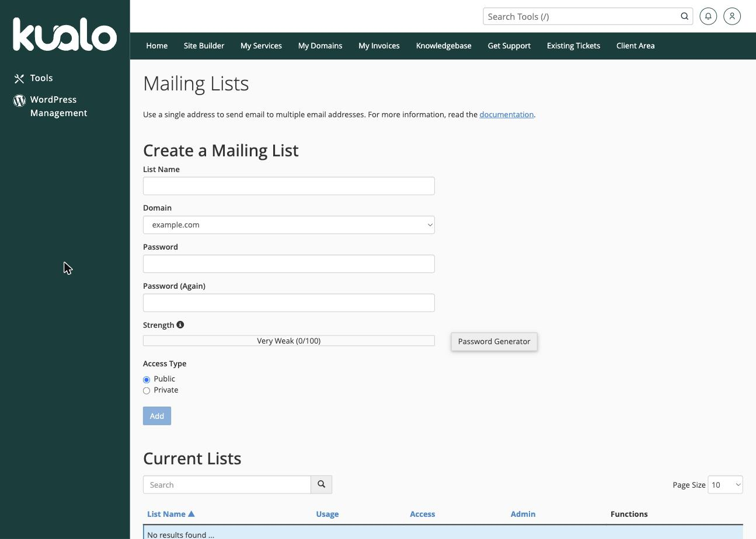Image resolution: width=756 pixels, height=539 pixels.
Task: Select the Private access type
Action: point(147,391)
